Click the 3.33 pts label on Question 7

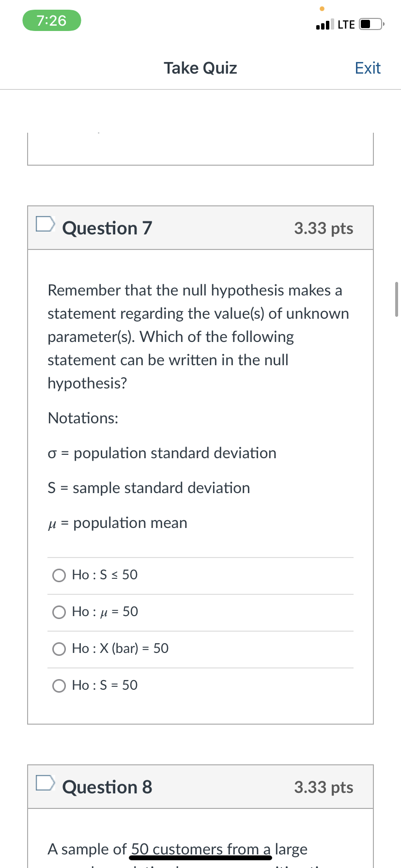pos(323,228)
